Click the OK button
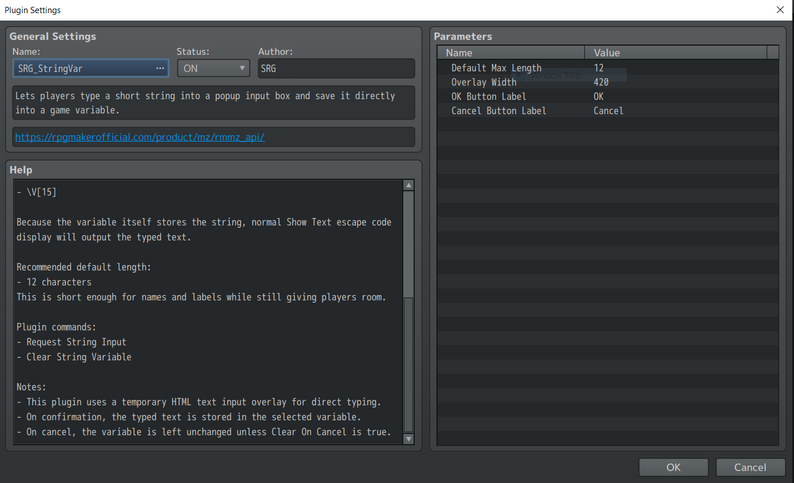This screenshot has width=794, height=483. [x=673, y=467]
